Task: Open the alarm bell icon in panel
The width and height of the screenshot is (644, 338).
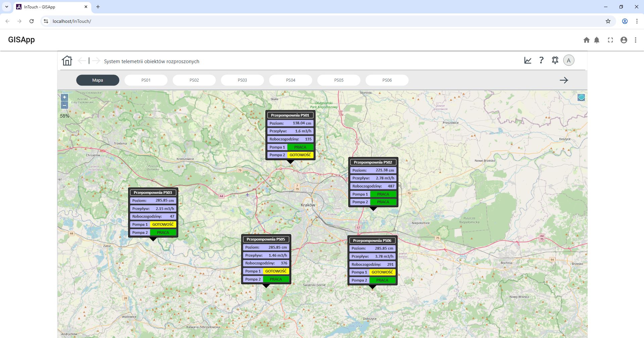Action: pos(555,60)
